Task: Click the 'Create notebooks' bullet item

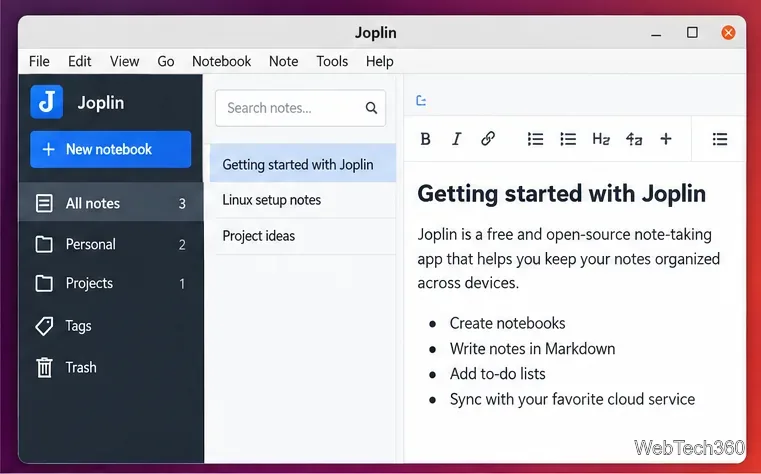Action: (507, 323)
